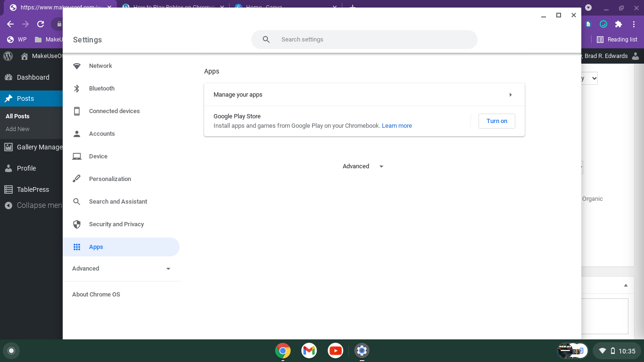Select the Bluetooth icon in Settings sidebar
Viewport: 644px width, 362px height.
77,88
